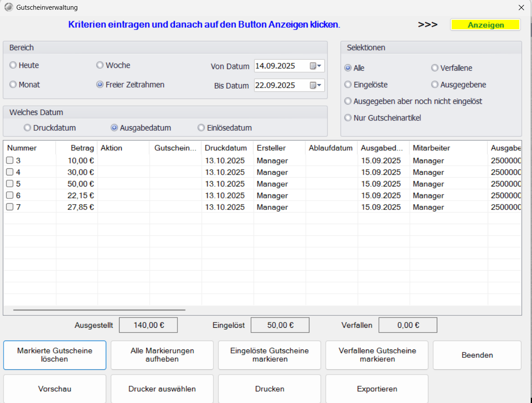532x403 pixels.
Task: Click the Ausgestellt total field 140,00 €
Action: coord(148,325)
